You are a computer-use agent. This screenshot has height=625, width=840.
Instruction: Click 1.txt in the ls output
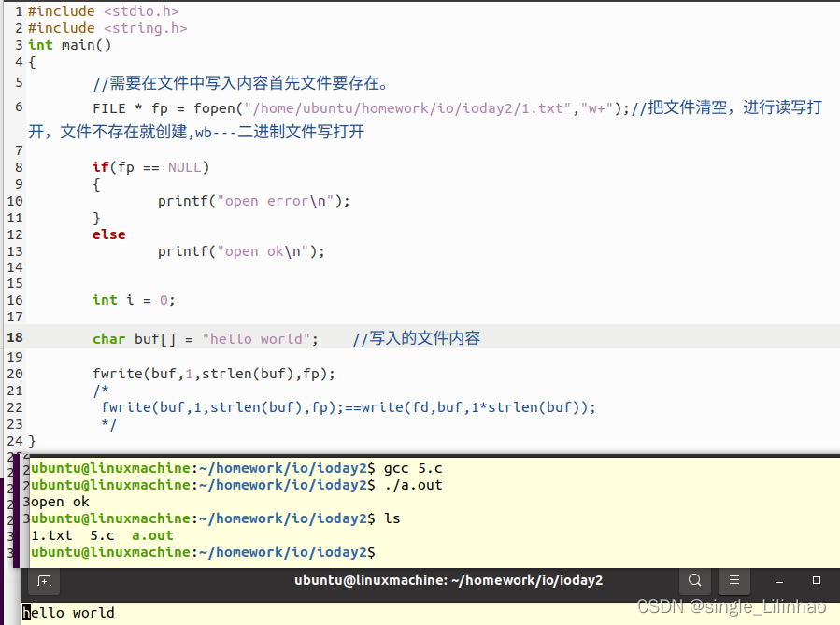tap(51, 535)
